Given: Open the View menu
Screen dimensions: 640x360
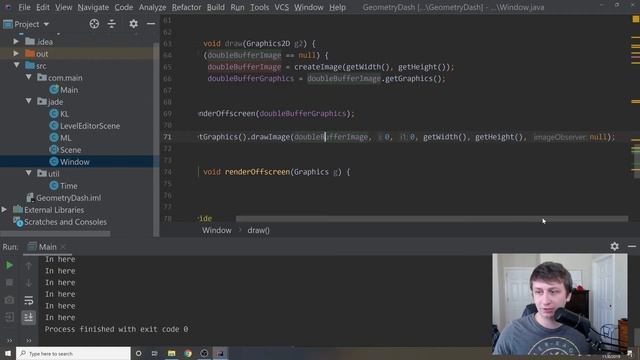Looking at the screenshot, I should [x=64, y=7].
